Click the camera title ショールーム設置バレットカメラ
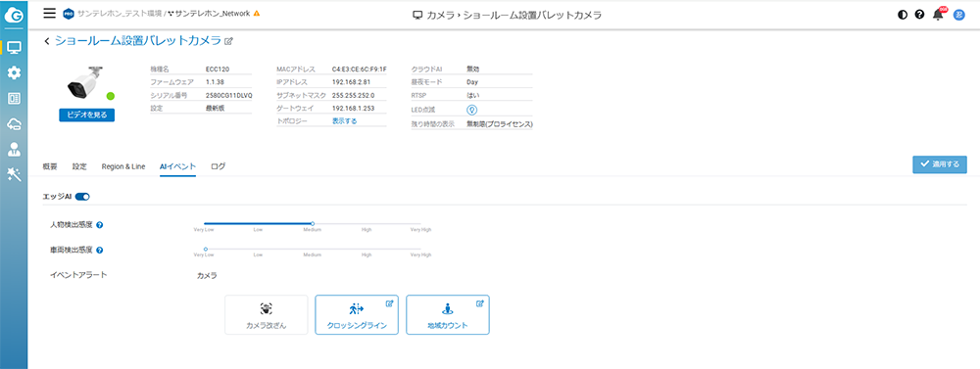This screenshot has width=980, height=369. coord(138,40)
